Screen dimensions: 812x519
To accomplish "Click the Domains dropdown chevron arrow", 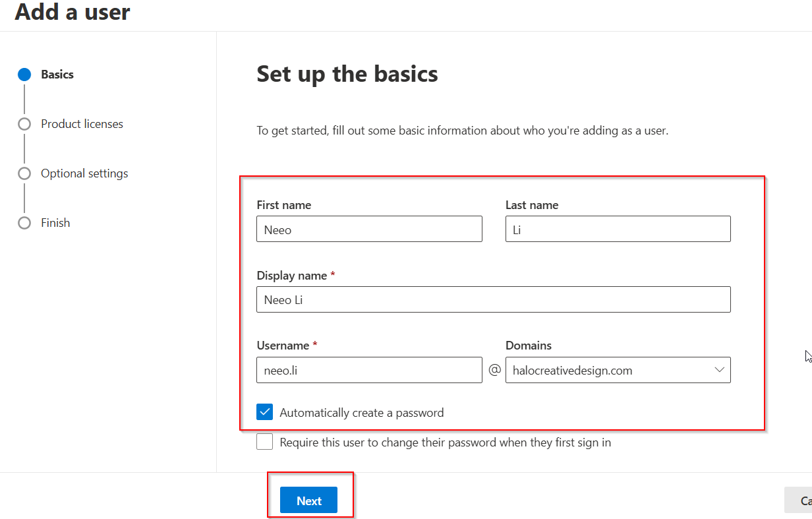I will click(719, 370).
